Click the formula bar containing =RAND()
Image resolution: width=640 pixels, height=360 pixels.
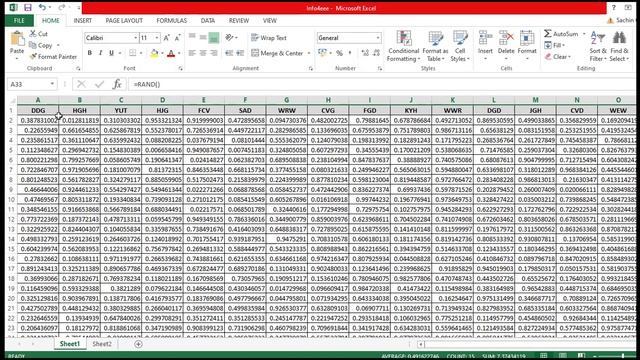tap(382, 84)
